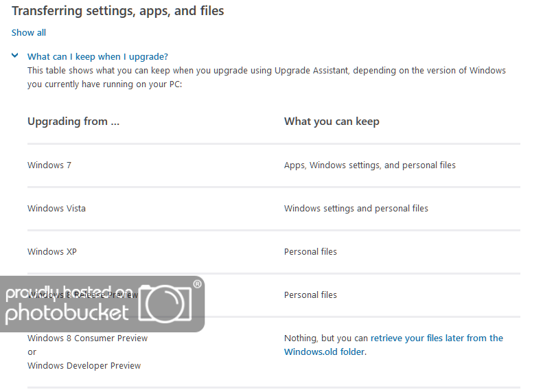Open 'What can I keep when I upgrade?' topic
554x392 pixels.
tap(97, 56)
